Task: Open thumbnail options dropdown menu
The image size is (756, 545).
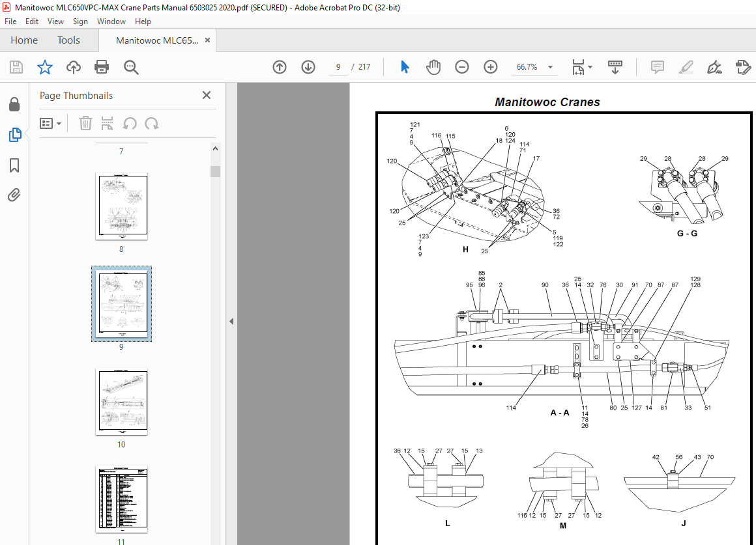Action: click(x=51, y=123)
